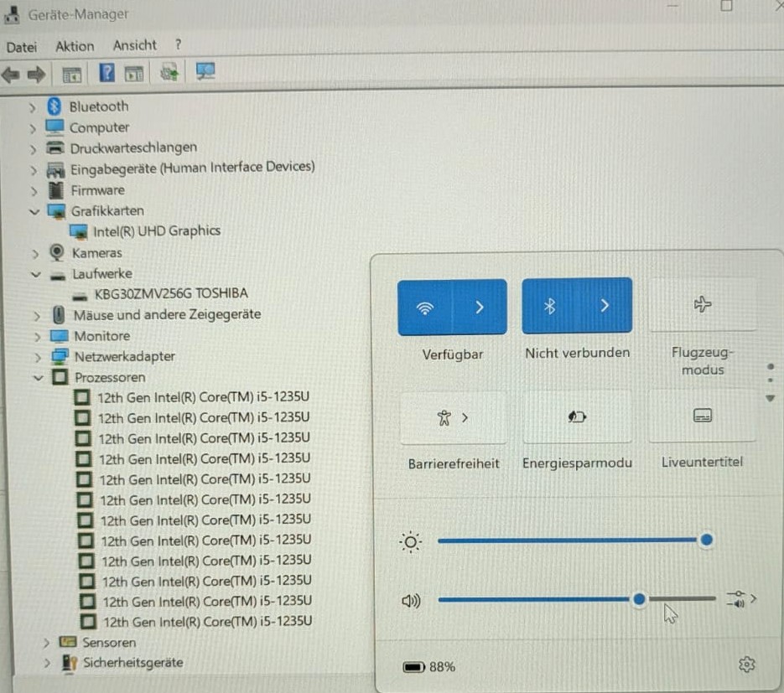
Task: Click the update driver toolbar icon
Action: [169, 73]
